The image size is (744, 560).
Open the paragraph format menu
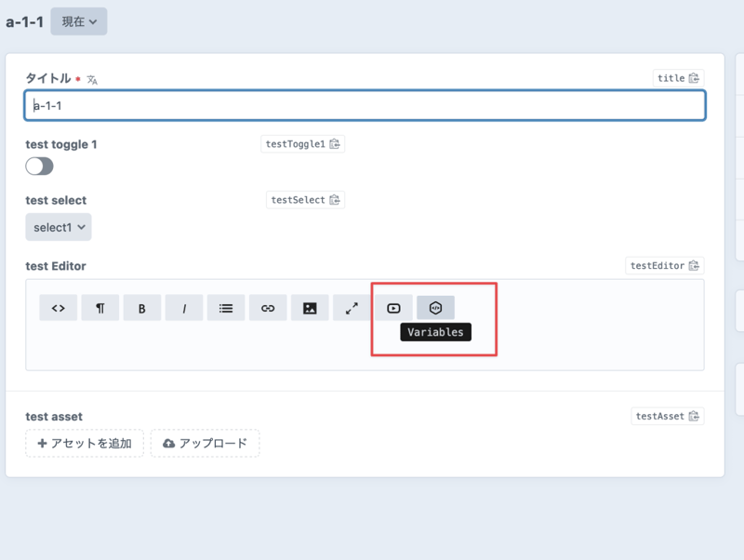(x=100, y=308)
